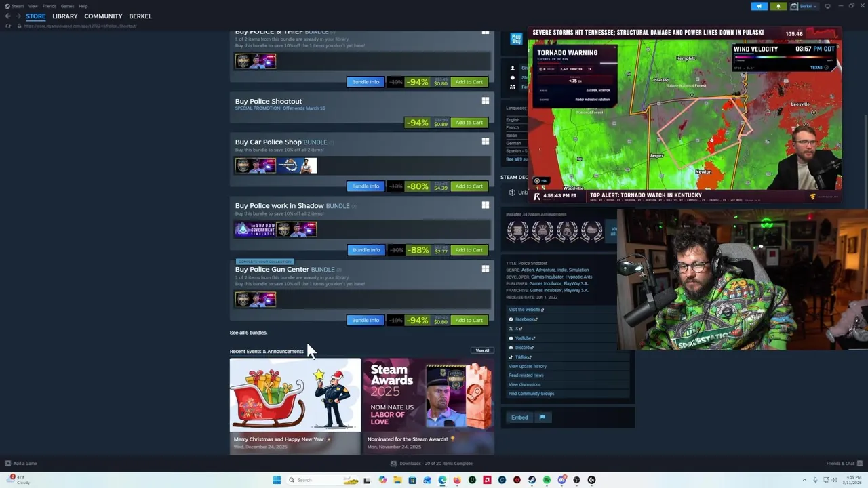
Task: Open Copilot from taskbar
Action: coord(382,480)
